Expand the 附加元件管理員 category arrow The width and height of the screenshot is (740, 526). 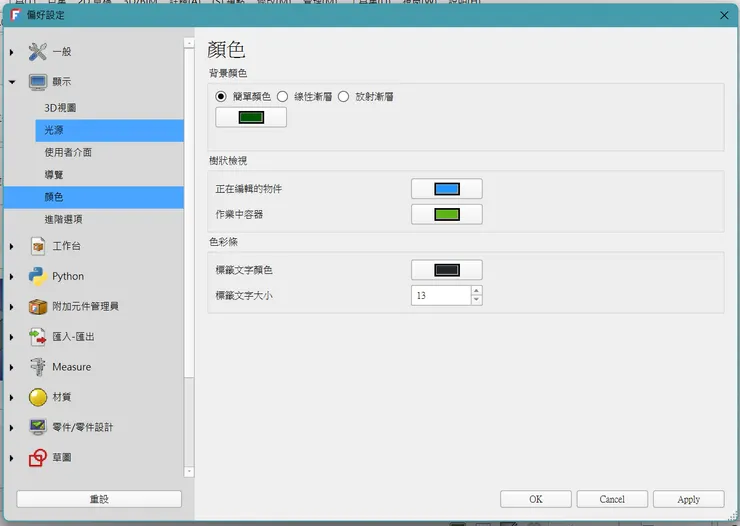click(12, 307)
